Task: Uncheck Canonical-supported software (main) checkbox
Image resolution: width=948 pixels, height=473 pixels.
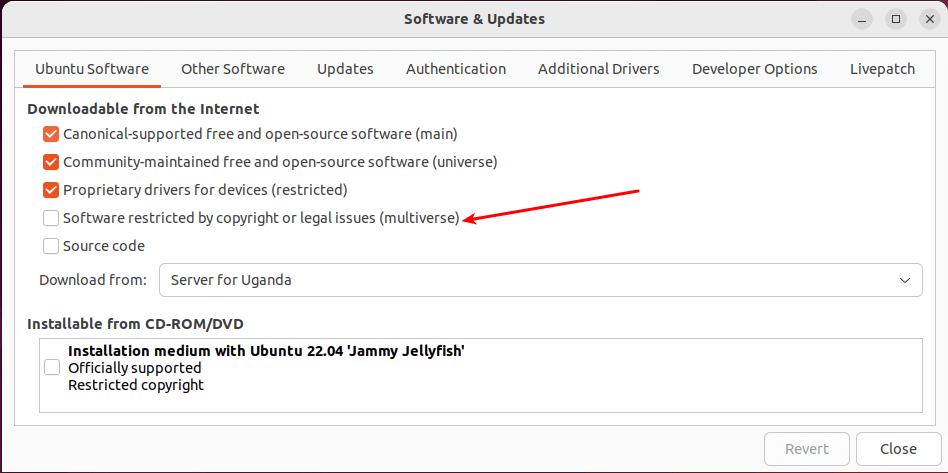Action: point(51,133)
